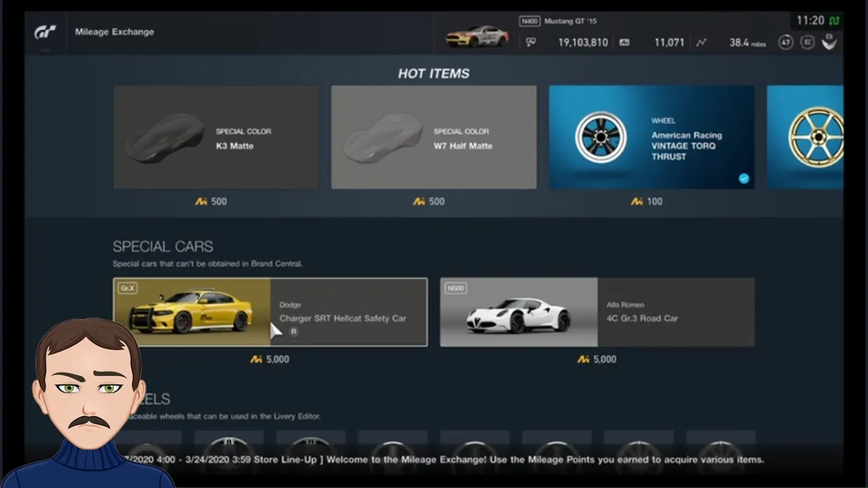Click the 500 price under K3 Matte
This screenshot has width=868, height=488.
(211, 201)
